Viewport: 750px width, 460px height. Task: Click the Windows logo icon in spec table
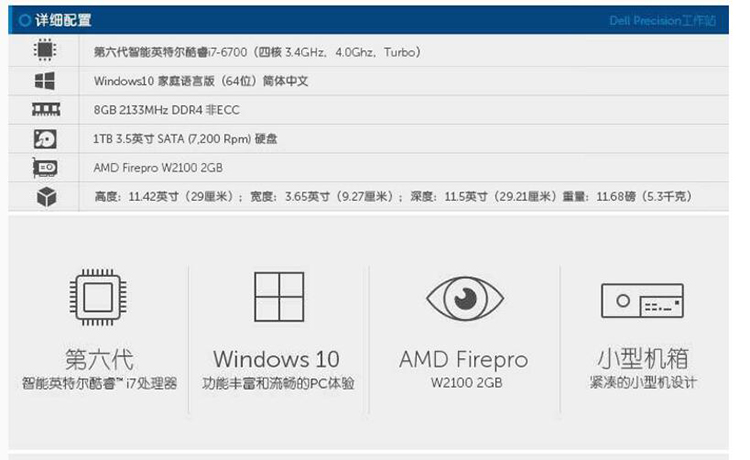point(44,81)
